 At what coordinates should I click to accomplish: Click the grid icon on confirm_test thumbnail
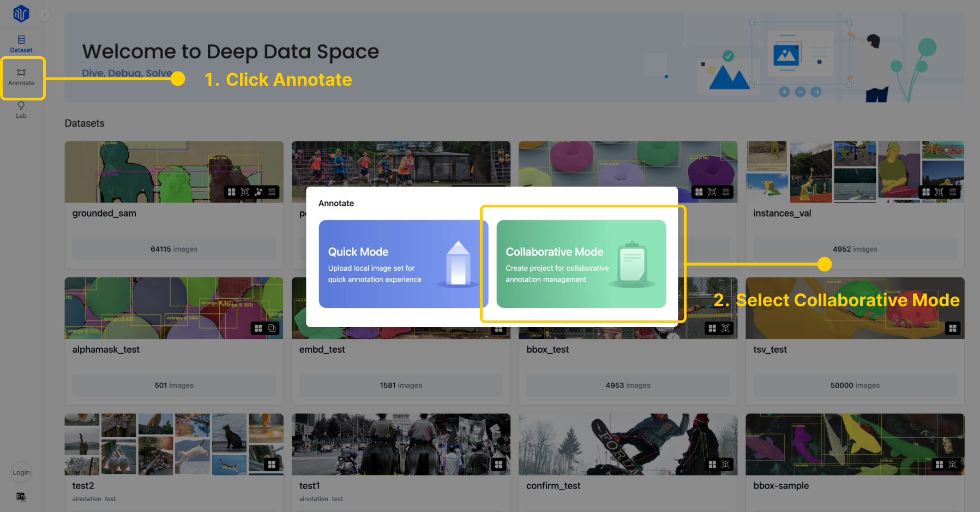pos(712,465)
